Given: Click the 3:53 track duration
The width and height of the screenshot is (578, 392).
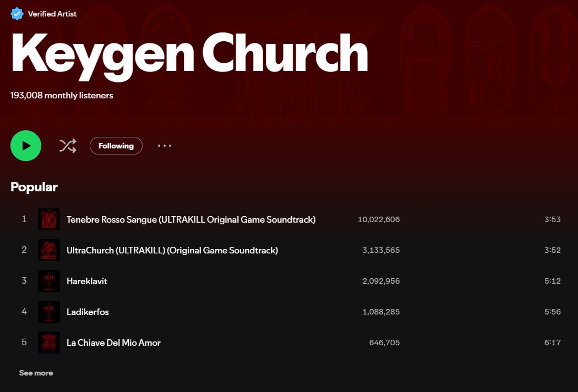Looking at the screenshot, I should 553,219.
